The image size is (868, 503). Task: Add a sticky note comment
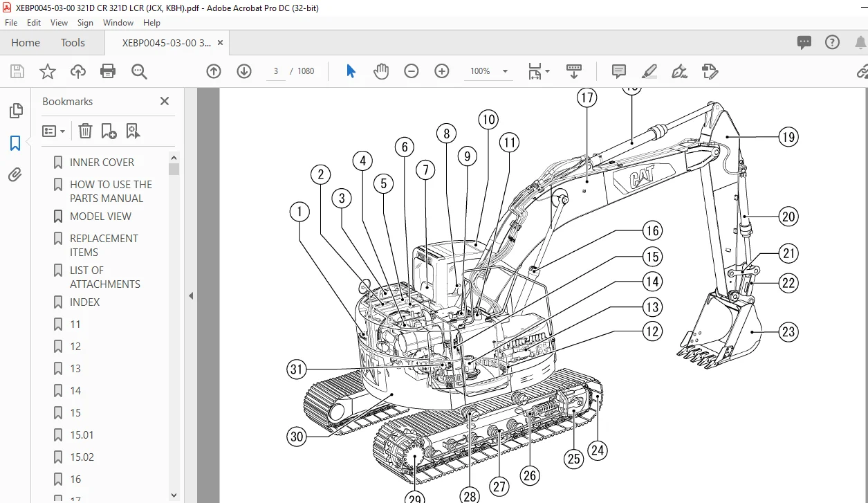(x=619, y=71)
